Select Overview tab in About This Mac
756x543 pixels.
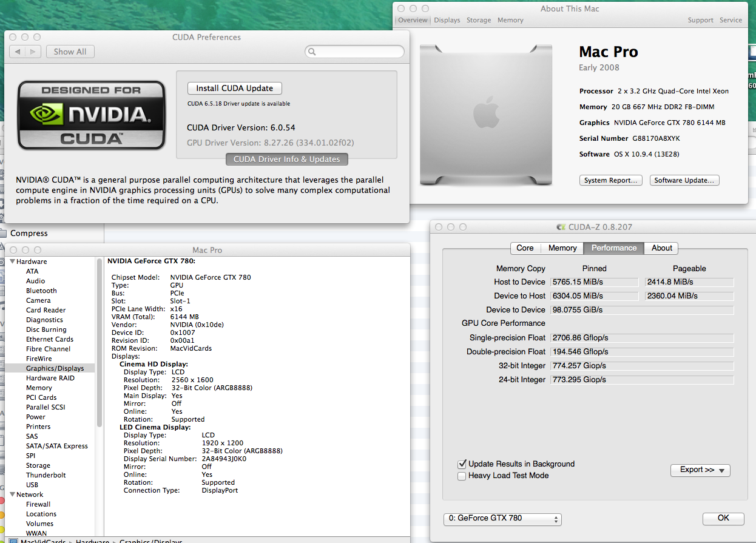[413, 20]
